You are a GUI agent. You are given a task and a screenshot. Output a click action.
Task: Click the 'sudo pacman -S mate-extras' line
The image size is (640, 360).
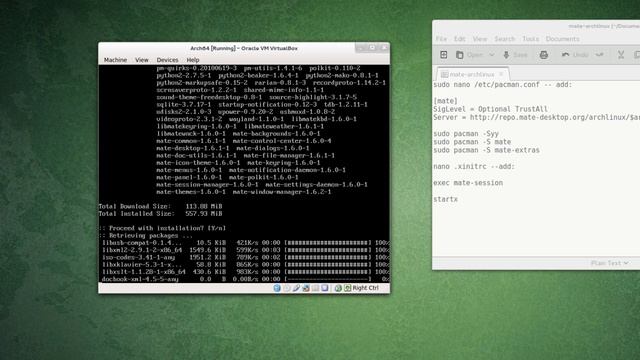click(486, 150)
